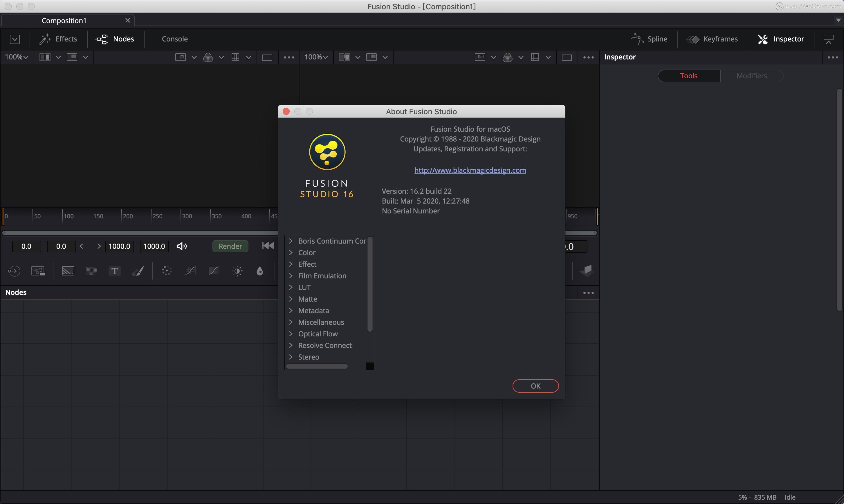Open the blackmagicdesign.com link
Viewport: 844px width, 504px height.
click(470, 170)
